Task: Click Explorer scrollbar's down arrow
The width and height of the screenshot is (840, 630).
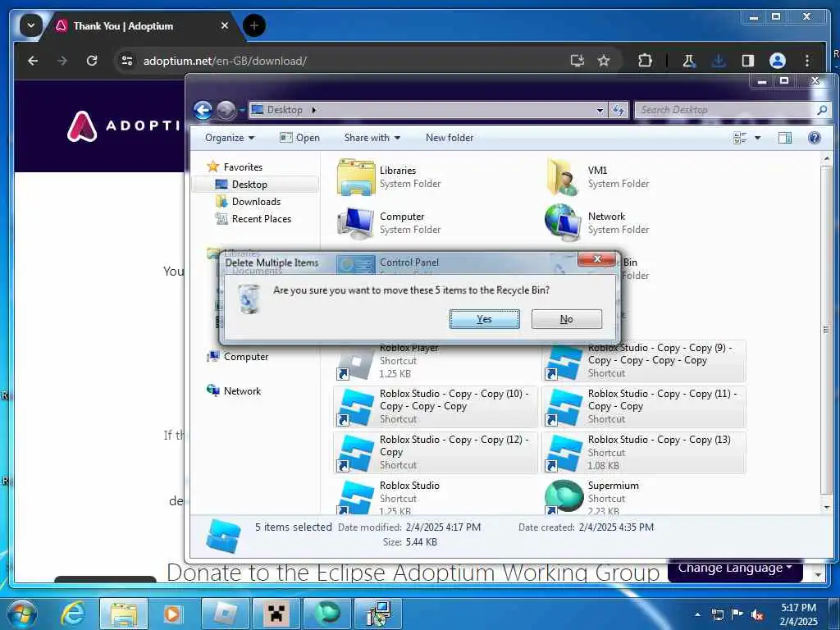Action: point(827,507)
